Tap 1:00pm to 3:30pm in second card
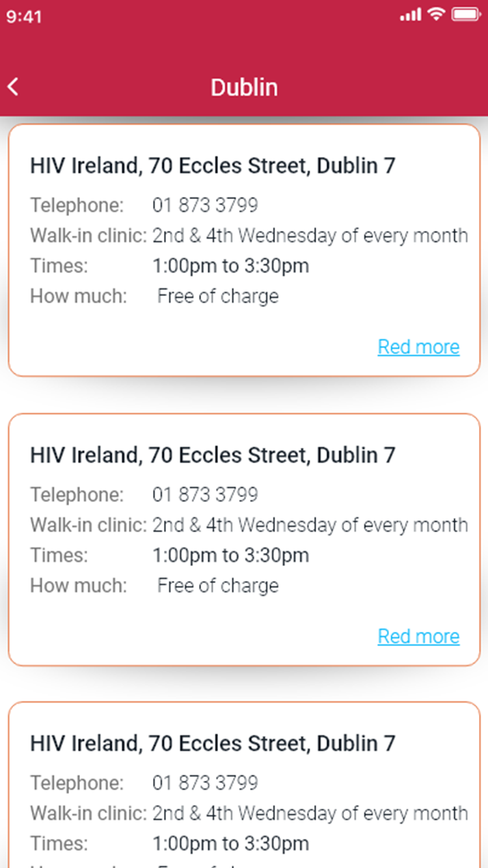The width and height of the screenshot is (488, 868). point(231,555)
